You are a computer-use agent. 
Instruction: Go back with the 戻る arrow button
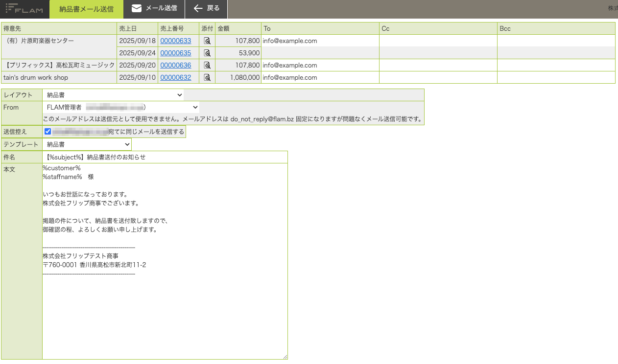206,9
